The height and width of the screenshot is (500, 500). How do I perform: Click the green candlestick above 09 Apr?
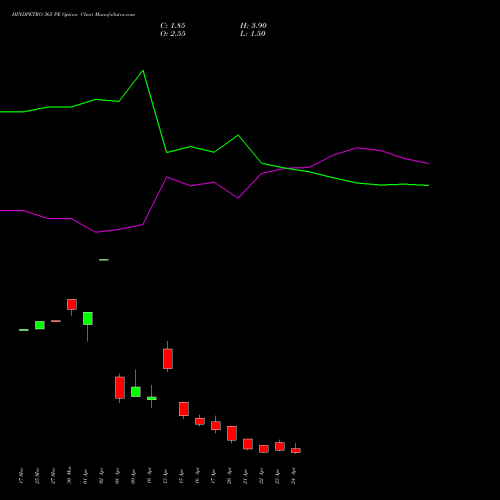(x=136, y=392)
